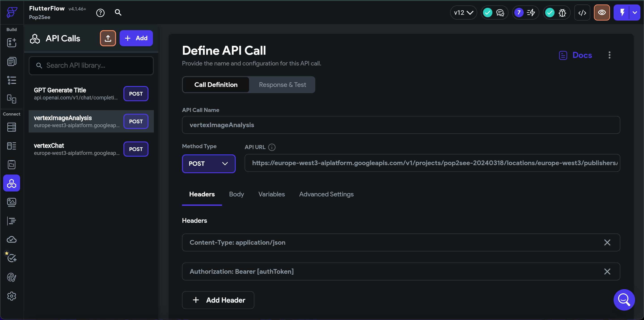Toggle the preview eye button

click(x=602, y=13)
